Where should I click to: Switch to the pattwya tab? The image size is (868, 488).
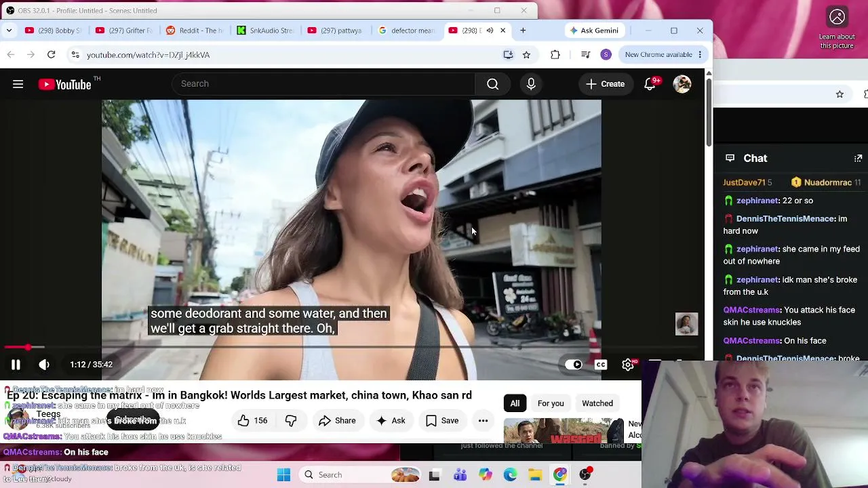335,30
